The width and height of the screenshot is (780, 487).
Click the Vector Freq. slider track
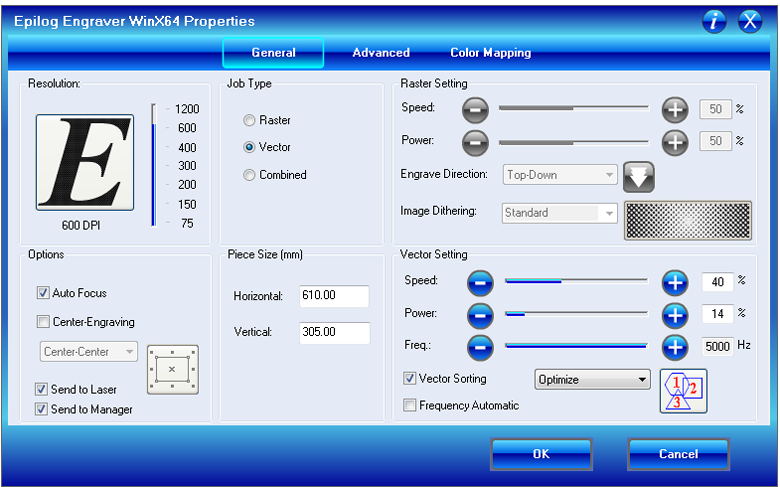pyautogui.click(x=577, y=346)
